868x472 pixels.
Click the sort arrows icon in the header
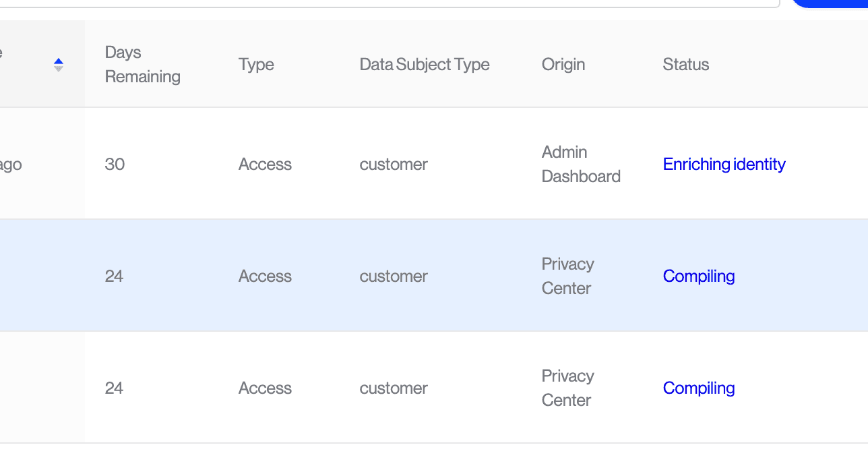tap(59, 65)
